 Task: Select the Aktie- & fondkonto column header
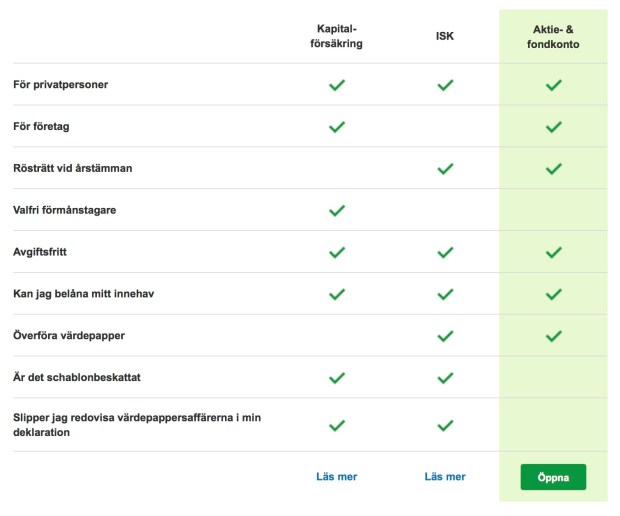pos(553,37)
